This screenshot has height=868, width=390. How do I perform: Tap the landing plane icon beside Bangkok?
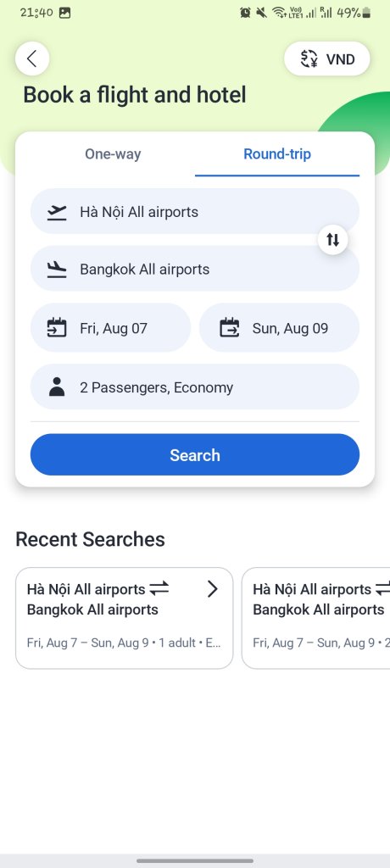pos(57,270)
